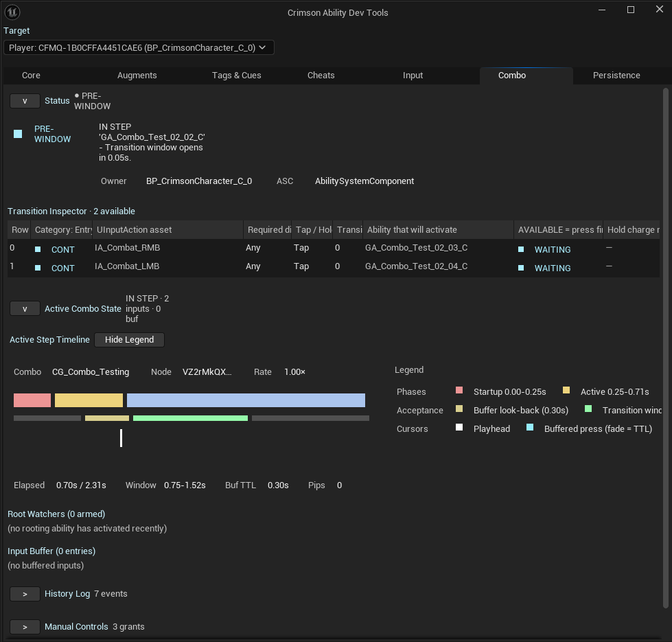Click the PRE-WINDOW cyan status square
672x642 pixels.
[x=18, y=134]
